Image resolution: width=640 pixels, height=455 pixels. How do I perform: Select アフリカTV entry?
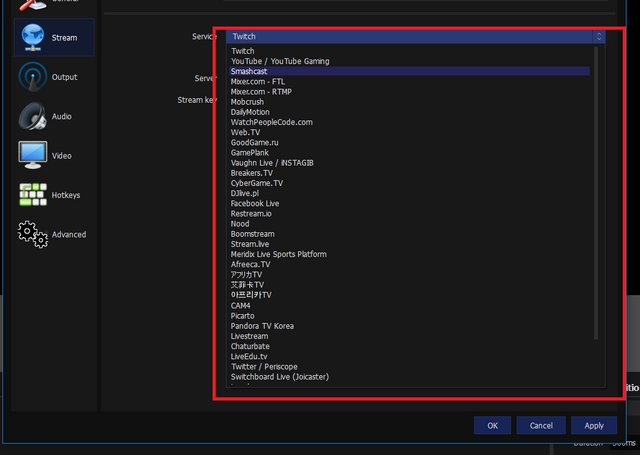point(409,275)
